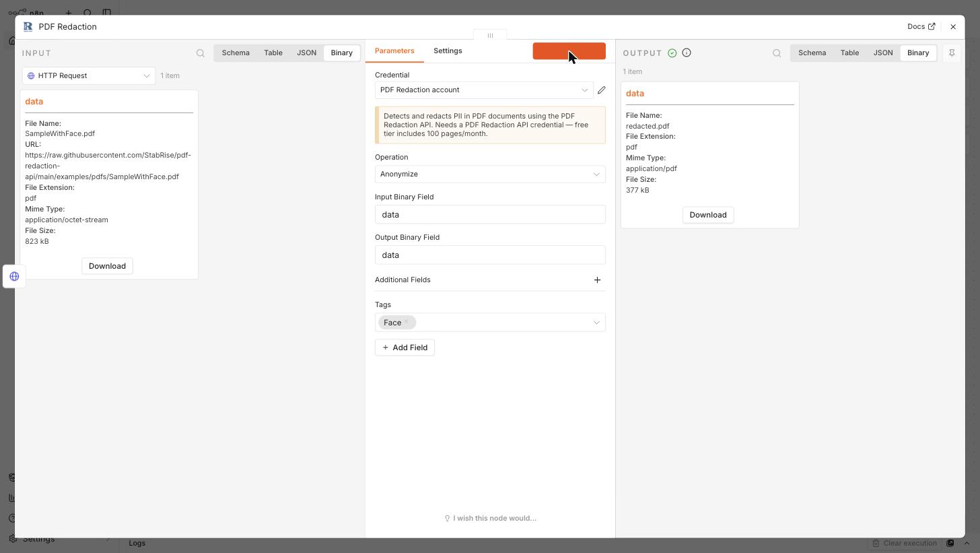Click the 377 kB file size value
The height and width of the screenshot is (553, 980).
click(x=637, y=191)
